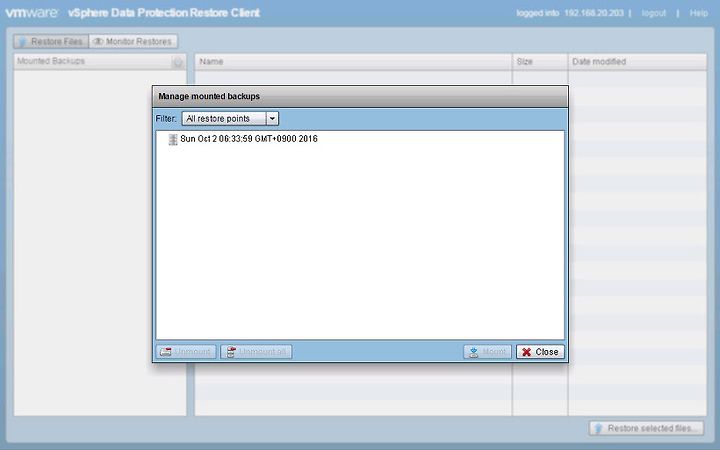Screen dimensions: 720x450
Task: Click the Unmount button's drive icon
Action: 166,352
